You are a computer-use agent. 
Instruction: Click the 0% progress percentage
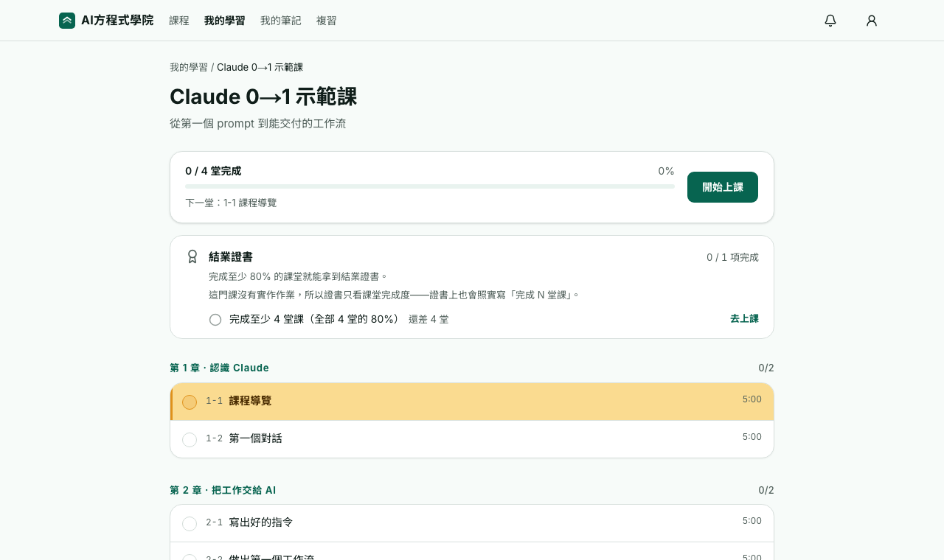click(x=666, y=171)
